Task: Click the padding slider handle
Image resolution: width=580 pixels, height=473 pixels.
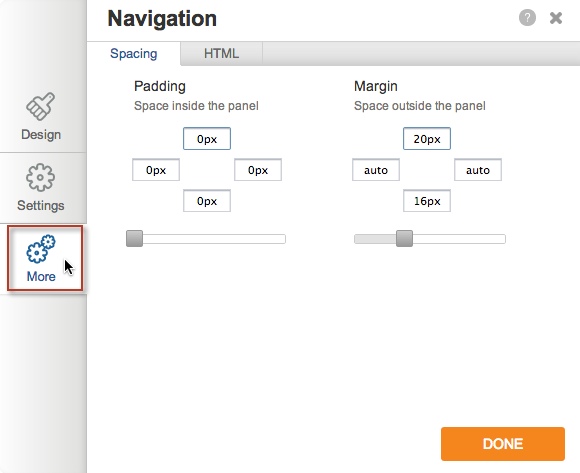Action: (134, 239)
